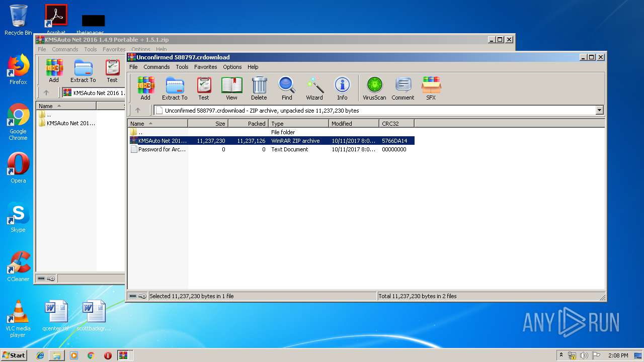The width and height of the screenshot is (644, 362).
Task: Open File menu in background KMSAuto window
Action: pos(42,49)
